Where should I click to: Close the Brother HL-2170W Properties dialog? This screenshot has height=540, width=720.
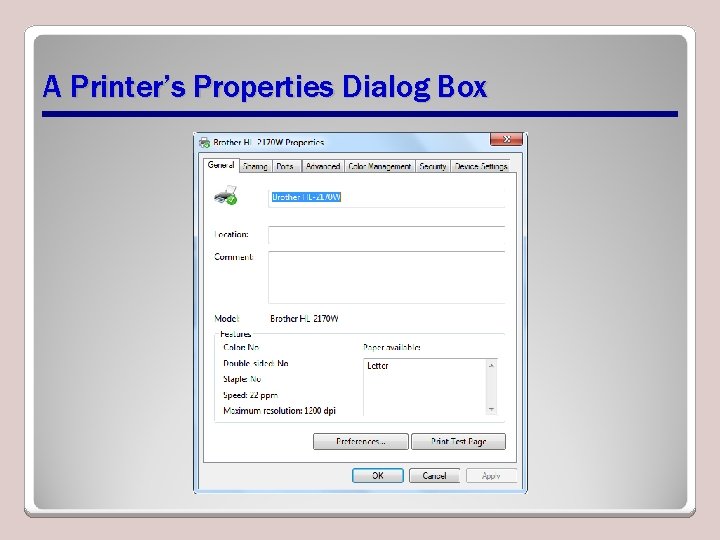[506, 139]
